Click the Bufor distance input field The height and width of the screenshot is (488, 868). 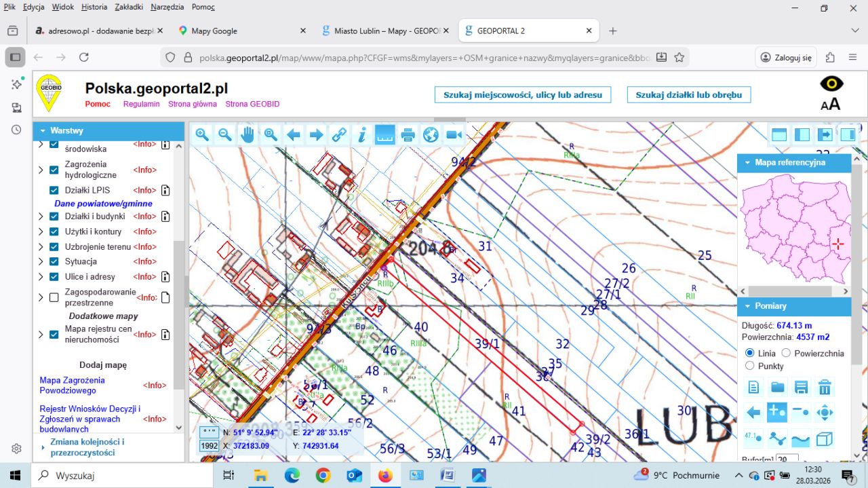(787, 459)
